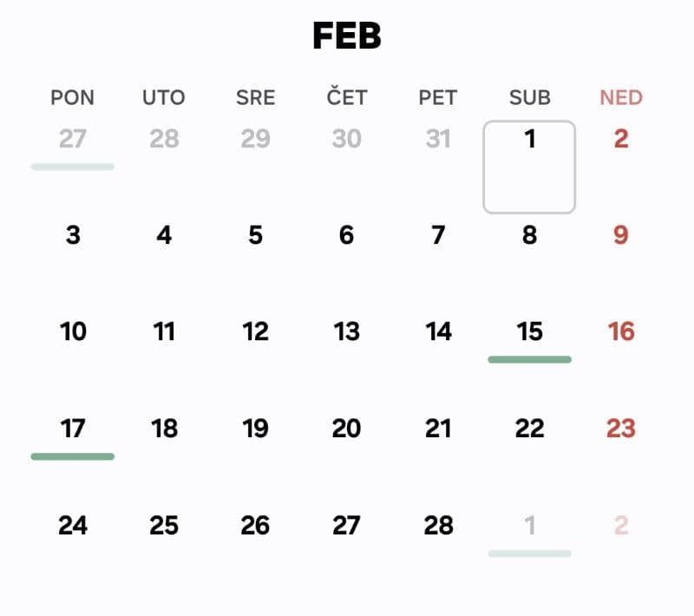The height and width of the screenshot is (616, 694).
Task: Click the FEB month header
Action: [347, 36]
